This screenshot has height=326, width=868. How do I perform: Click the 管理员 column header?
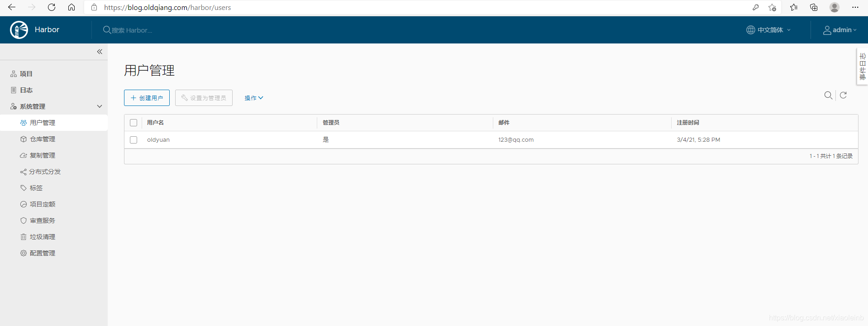coord(331,123)
